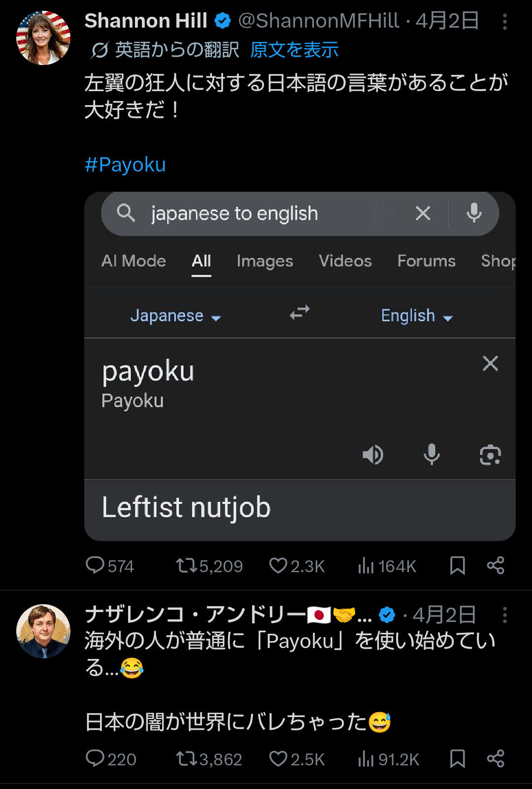The image size is (532, 789).
Task: Open ナザレンコ・アンドリー profile avatar
Action: click(43, 631)
